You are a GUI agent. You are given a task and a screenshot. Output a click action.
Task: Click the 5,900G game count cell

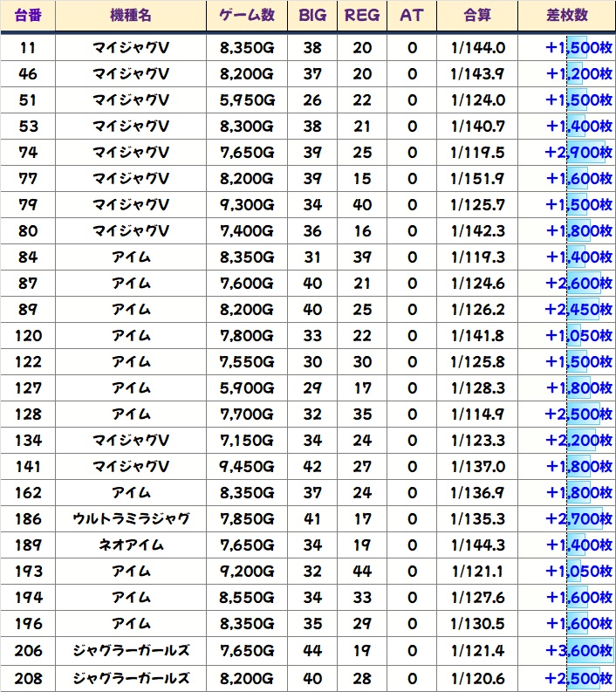click(247, 388)
